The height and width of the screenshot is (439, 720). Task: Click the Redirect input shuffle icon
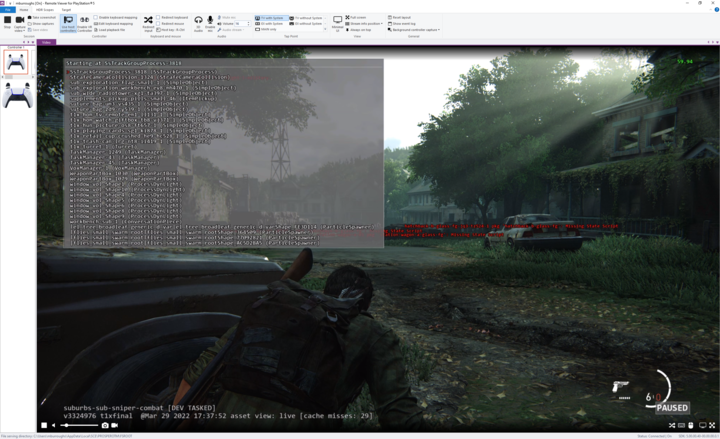[148, 20]
